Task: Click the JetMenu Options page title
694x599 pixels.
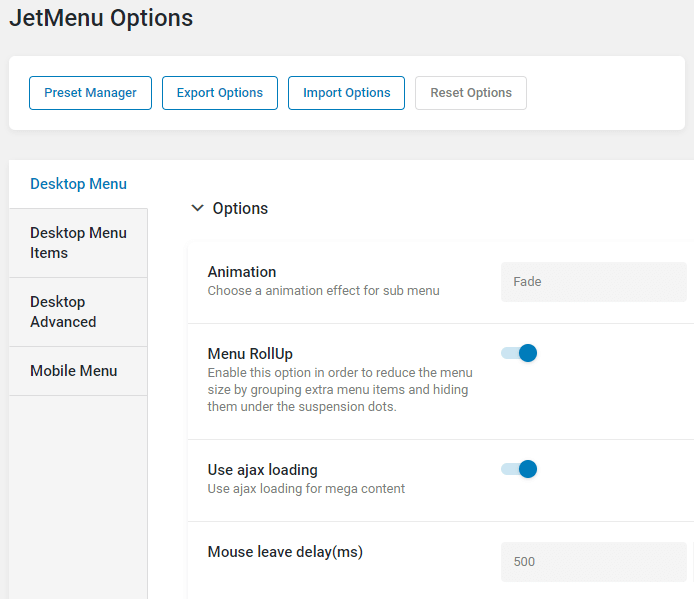Action: (101, 18)
